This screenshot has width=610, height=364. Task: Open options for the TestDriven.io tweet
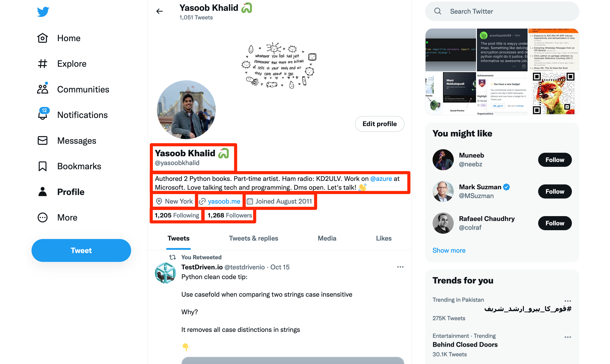pos(400,267)
